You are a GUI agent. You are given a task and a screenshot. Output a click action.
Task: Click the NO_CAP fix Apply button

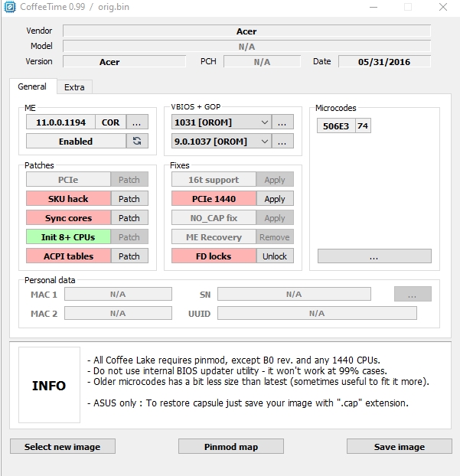pyautogui.click(x=275, y=217)
